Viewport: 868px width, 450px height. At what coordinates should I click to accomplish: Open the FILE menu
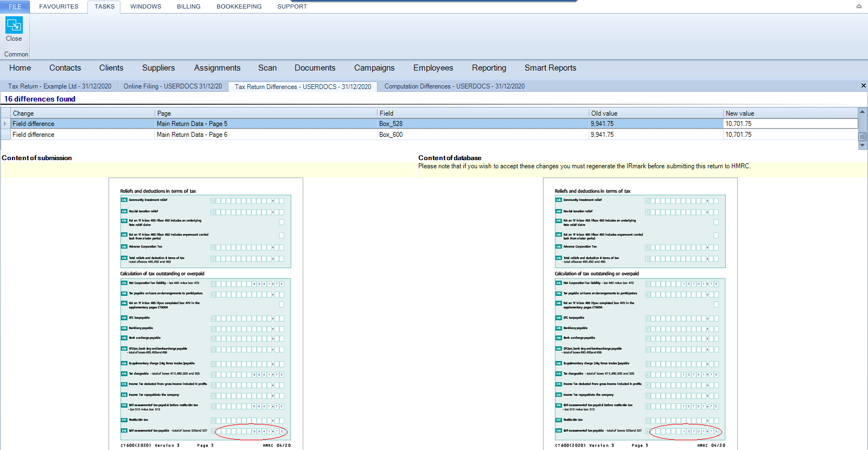(x=15, y=7)
